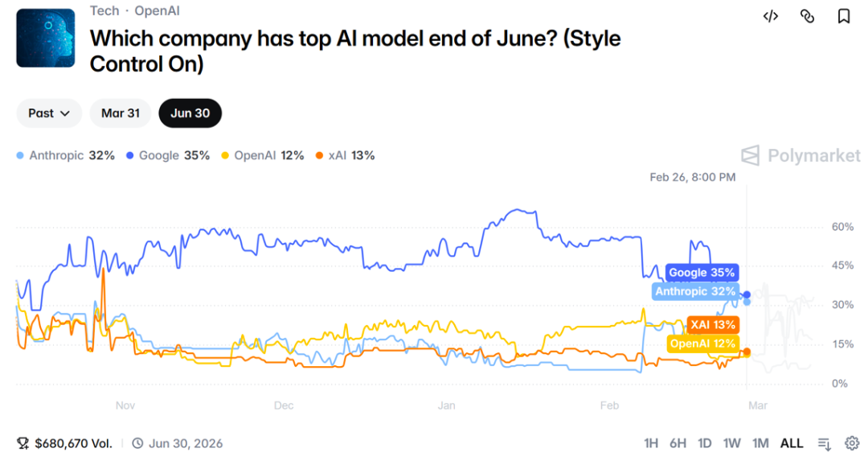Screen dimensions: 868x461
Task: Click the Google legend color dot
Action: (130, 155)
